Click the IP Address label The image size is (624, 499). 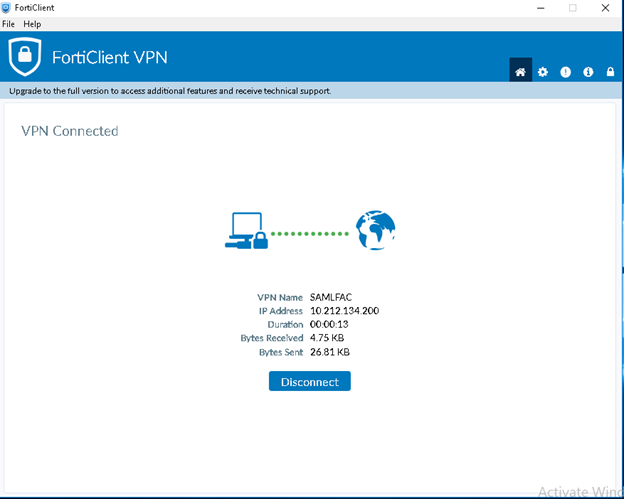click(x=281, y=311)
